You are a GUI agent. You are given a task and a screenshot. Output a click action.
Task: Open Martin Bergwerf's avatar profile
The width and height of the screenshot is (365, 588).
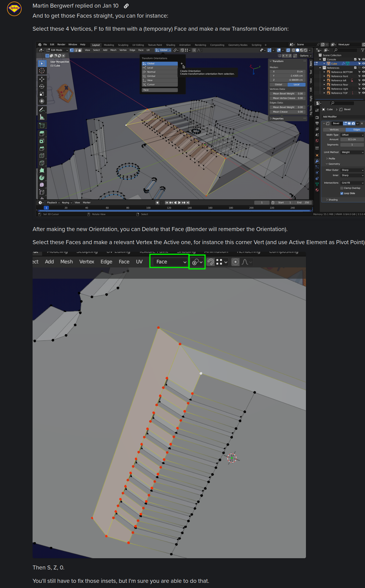click(14, 9)
